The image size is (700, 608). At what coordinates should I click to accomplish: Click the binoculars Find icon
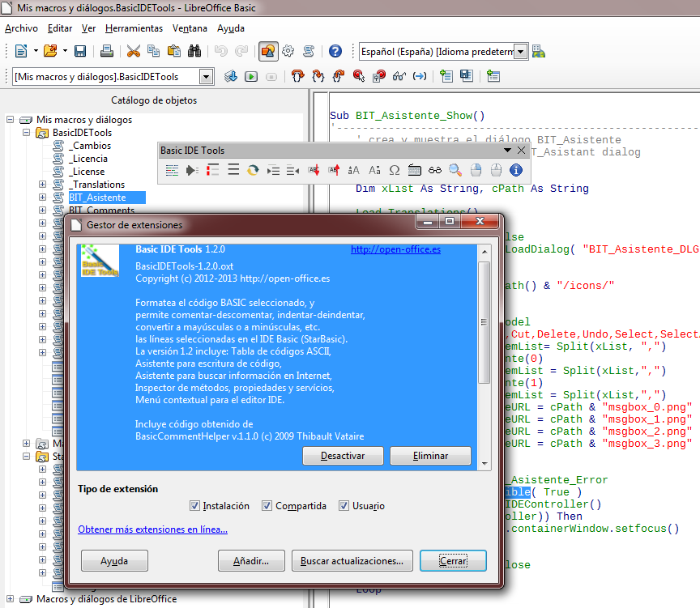pyautogui.click(x=194, y=51)
